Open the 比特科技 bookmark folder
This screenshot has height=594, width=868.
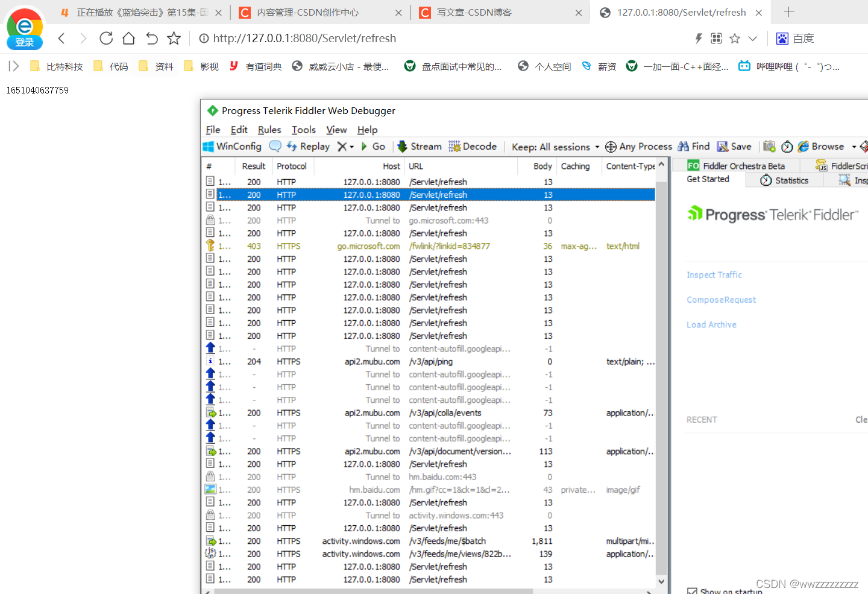[57, 66]
